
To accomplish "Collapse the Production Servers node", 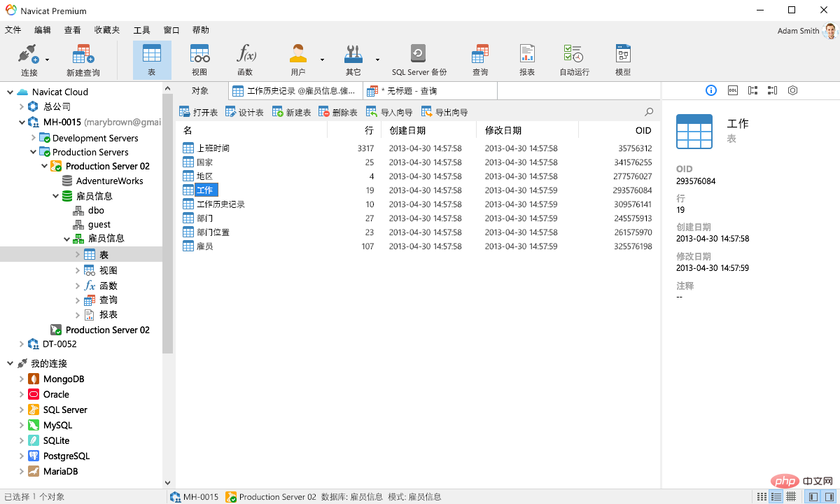I will (32, 152).
